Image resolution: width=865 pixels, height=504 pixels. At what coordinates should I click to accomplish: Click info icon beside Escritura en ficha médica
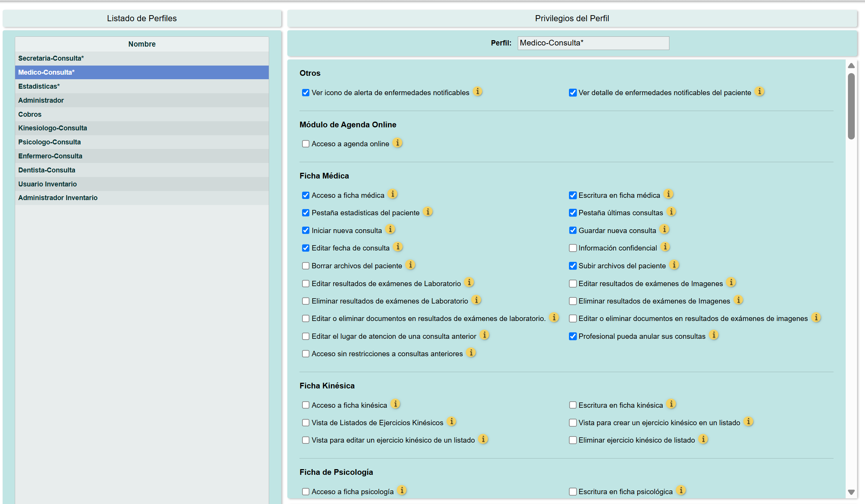[x=669, y=194]
